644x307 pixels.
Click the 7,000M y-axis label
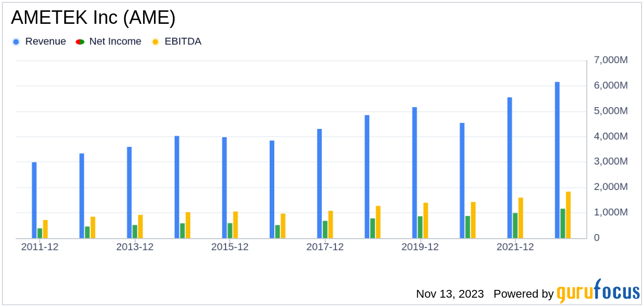click(x=610, y=61)
